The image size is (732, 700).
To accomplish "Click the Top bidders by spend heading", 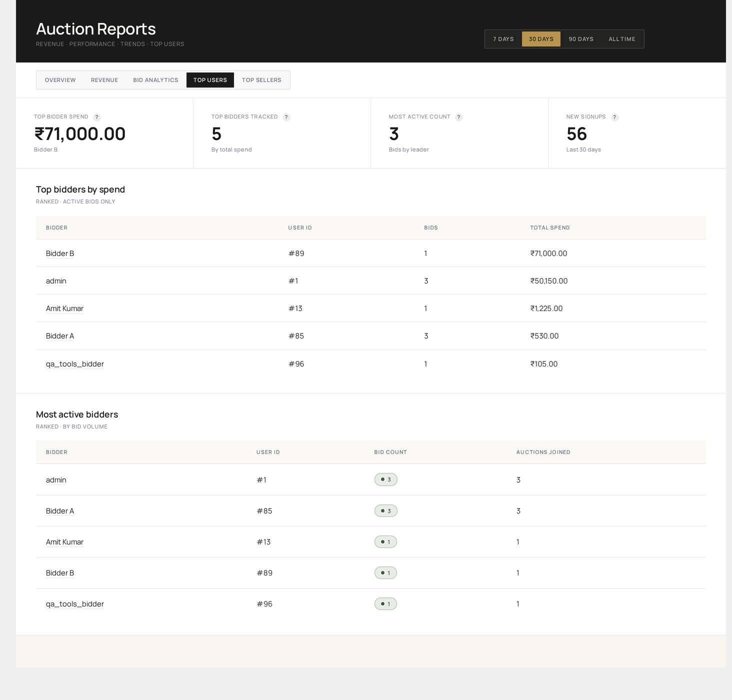I will click(80, 189).
